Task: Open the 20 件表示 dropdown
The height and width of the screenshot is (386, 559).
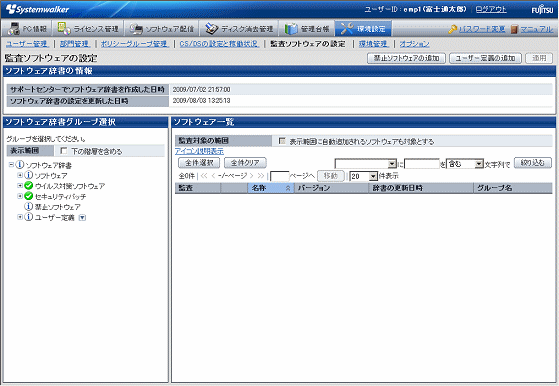Action: pos(363,176)
